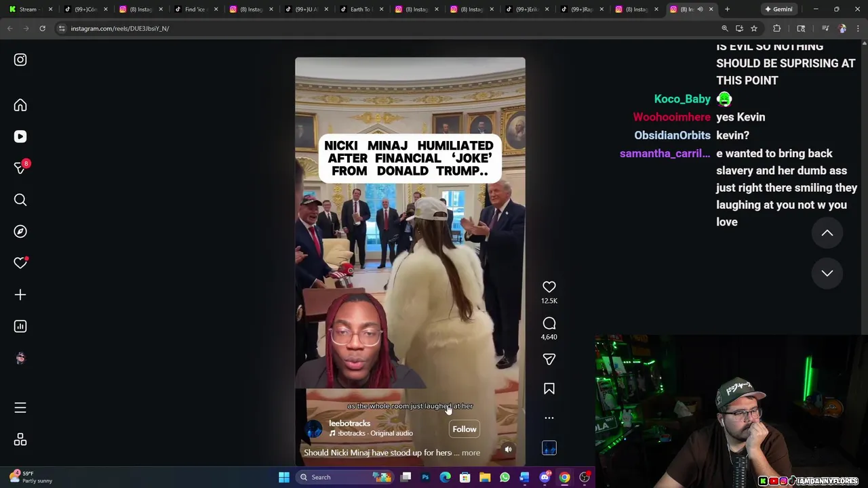This screenshot has width=868, height=488.
Task: Open the Chrome three-dot menu
Action: (859, 28)
